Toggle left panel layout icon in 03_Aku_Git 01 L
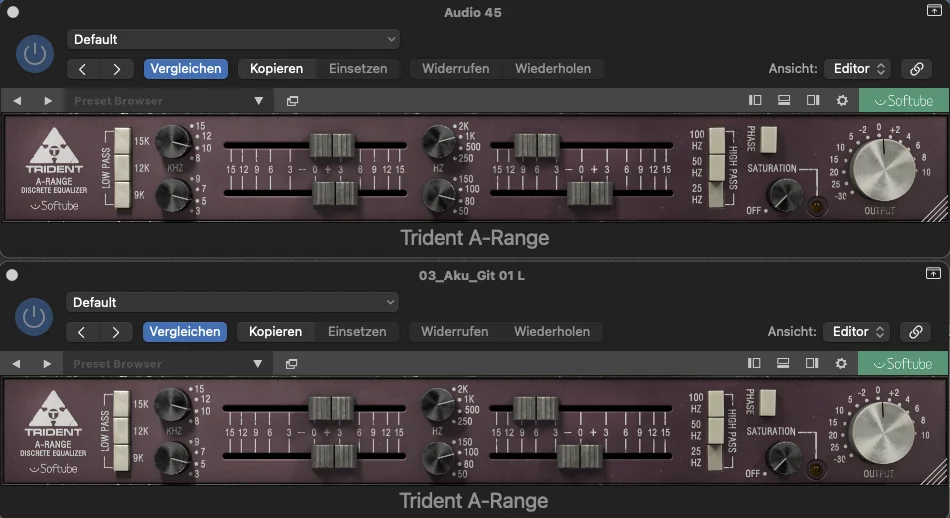The height and width of the screenshot is (518, 950). pos(754,364)
